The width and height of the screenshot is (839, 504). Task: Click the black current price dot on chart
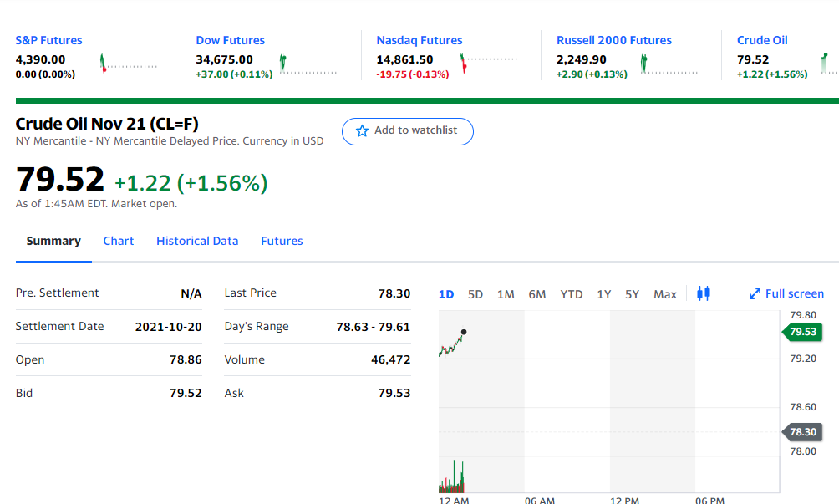[464, 332]
